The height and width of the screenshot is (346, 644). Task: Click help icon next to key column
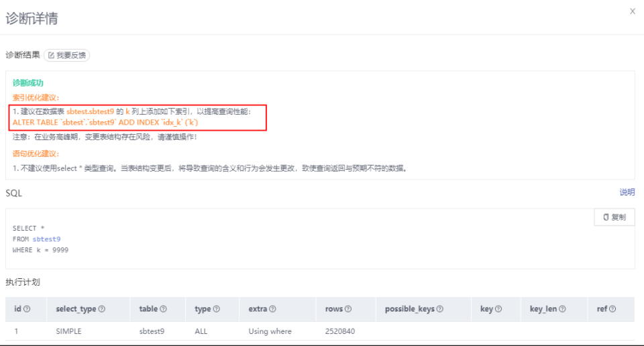[x=497, y=309]
